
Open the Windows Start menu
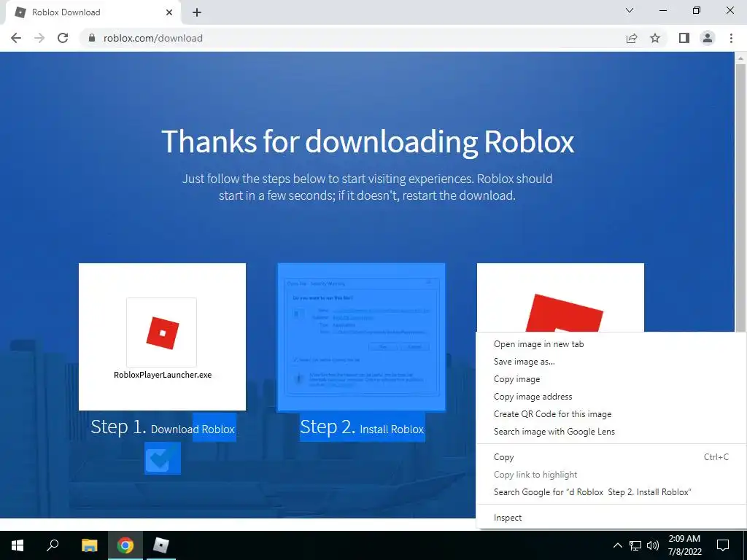18,545
